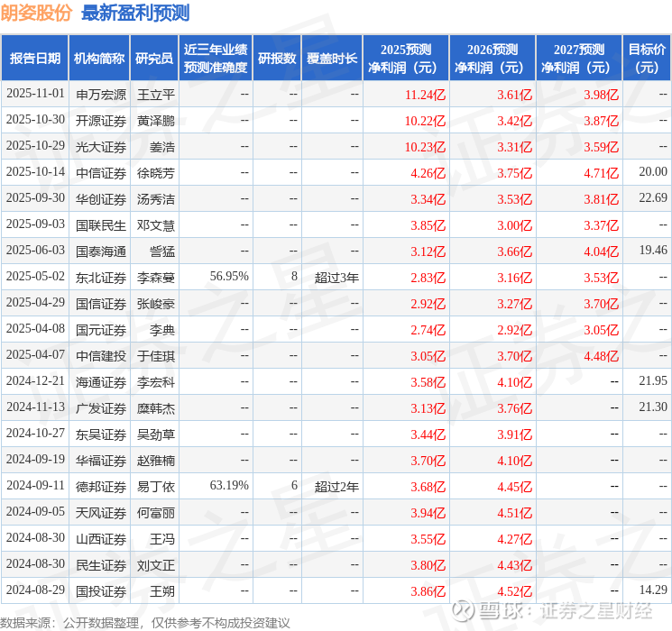The width and height of the screenshot is (672, 631).
Task: Click the target price 21.30
Action: (x=653, y=407)
